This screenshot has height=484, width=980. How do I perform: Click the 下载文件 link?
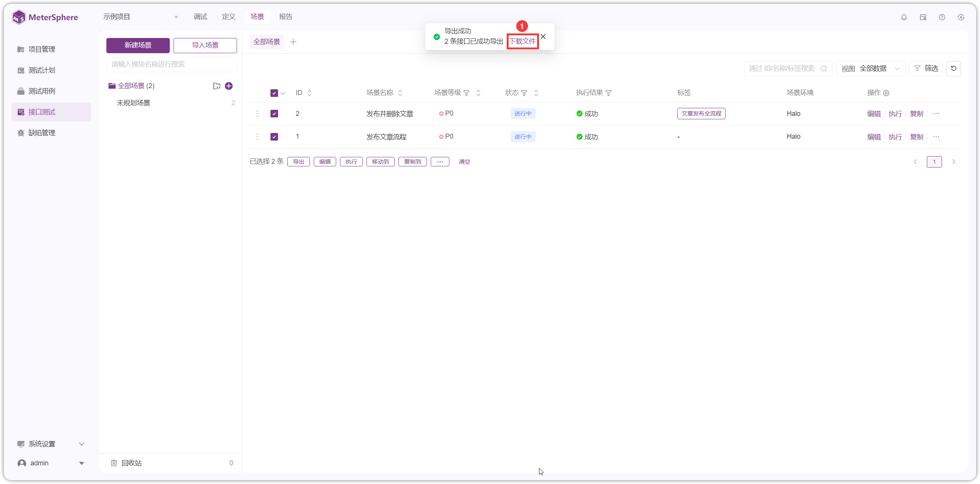tap(522, 41)
